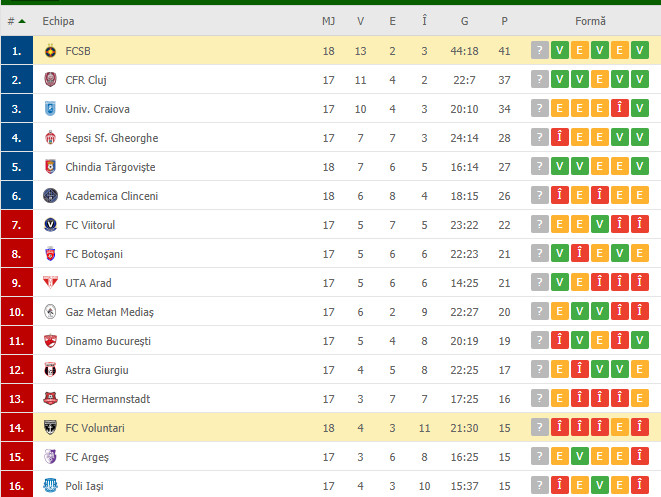The height and width of the screenshot is (497, 661).
Task: Open the Gaz Metan Mediaș team link
Action: [109, 312]
